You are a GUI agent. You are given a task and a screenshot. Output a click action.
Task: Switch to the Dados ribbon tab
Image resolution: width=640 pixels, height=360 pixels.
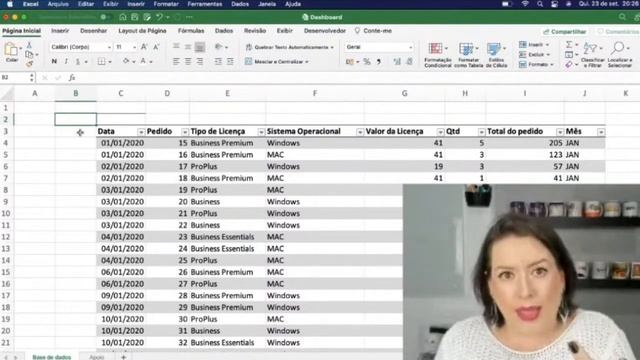[224, 31]
